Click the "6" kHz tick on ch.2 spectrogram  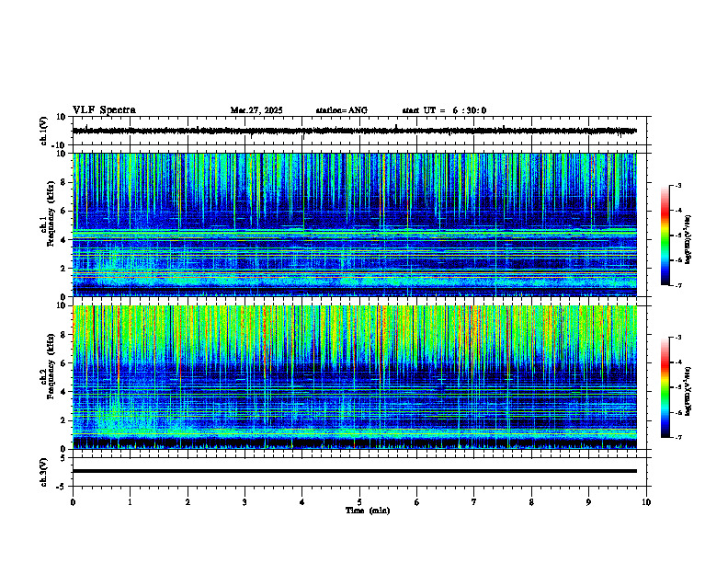tap(63, 363)
